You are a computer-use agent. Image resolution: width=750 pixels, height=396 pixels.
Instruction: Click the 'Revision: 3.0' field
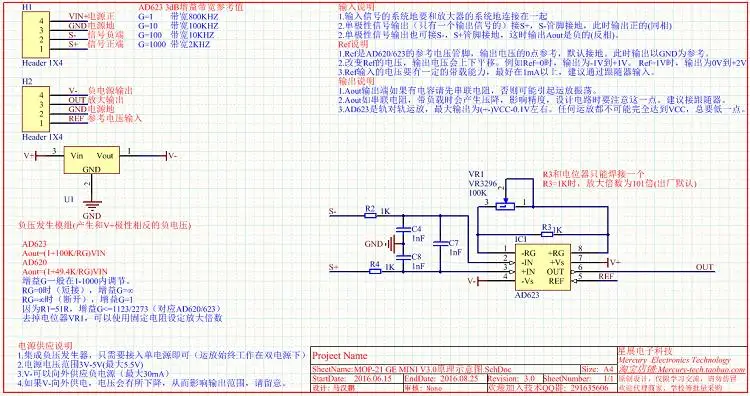coord(511,378)
